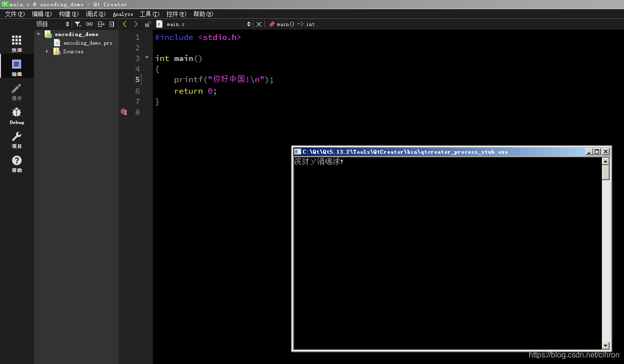
Task: Click the main.c file type icon
Action: (x=159, y=24)
